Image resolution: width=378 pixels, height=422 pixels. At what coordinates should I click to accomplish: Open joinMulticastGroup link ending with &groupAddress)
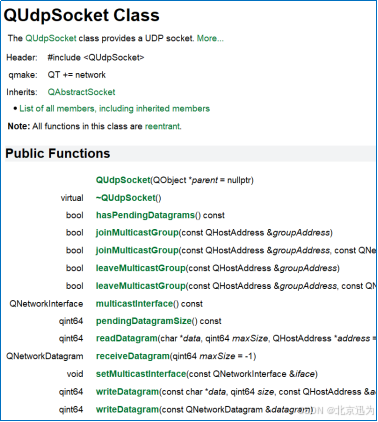(137, 233)
